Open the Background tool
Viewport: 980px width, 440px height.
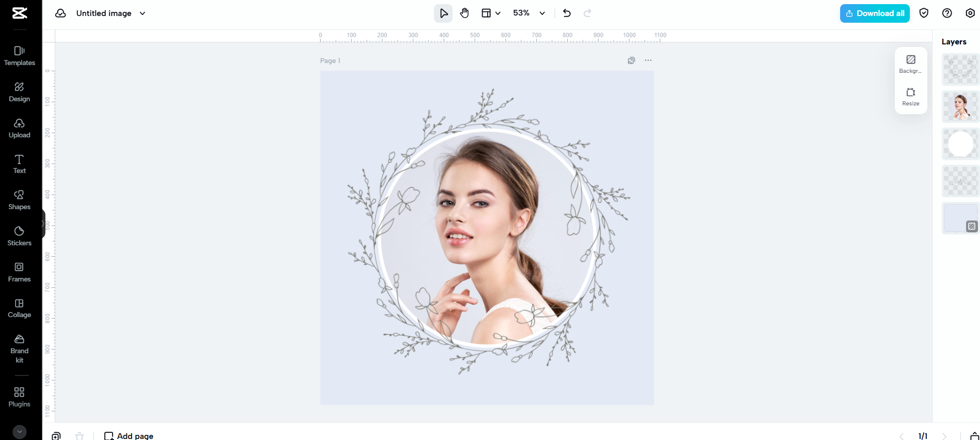911,64
